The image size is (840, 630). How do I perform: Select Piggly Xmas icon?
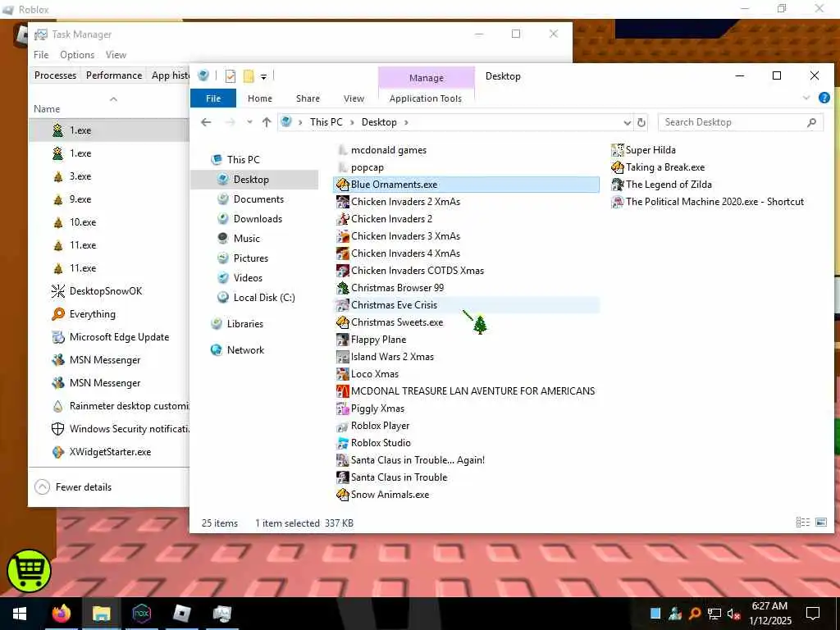(x=342, y=409)
